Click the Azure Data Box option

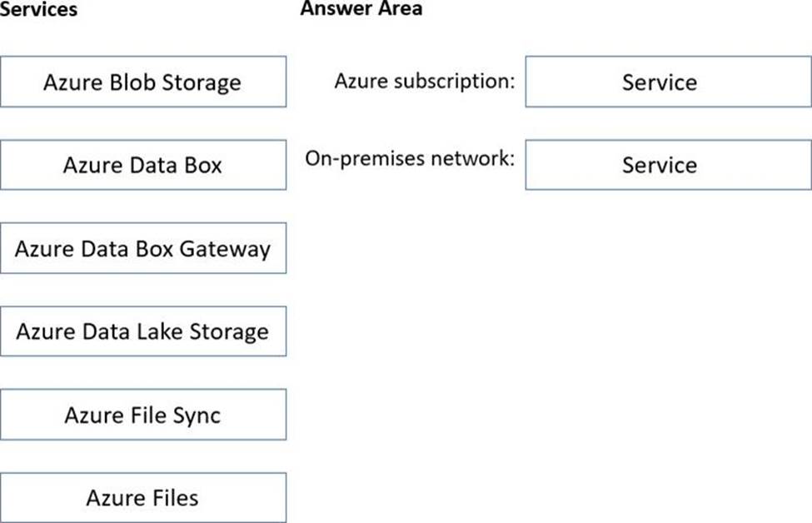click(142, 165)
